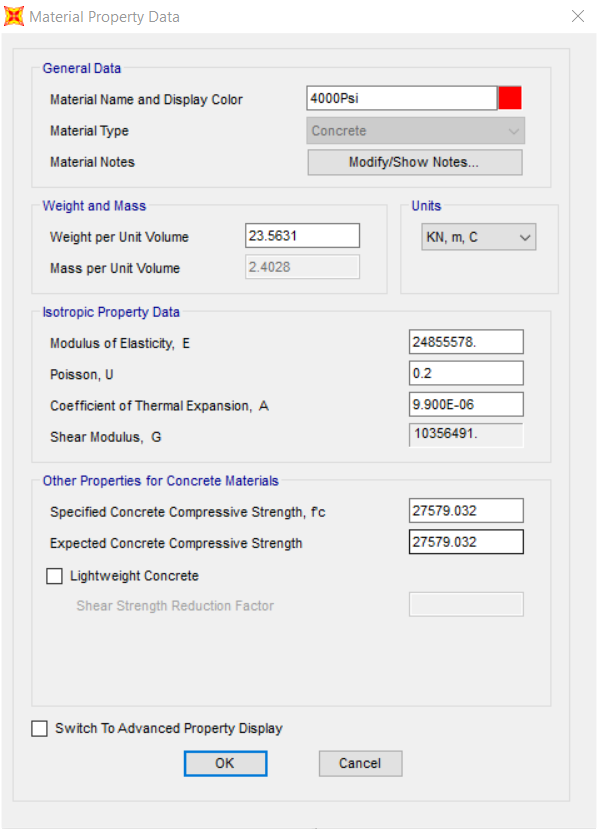Click the Poisson U value field
This screenshot has height=830, width=598.
click(x=466, y=373)
